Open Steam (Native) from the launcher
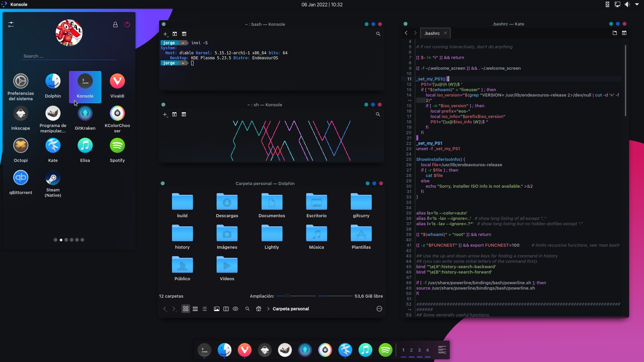The width and height of the screenshot is (644, 362). 53,183
